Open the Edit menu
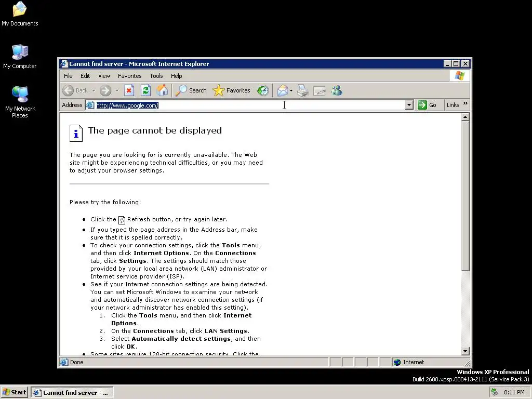The image size is (532, 399). point(85,76)
